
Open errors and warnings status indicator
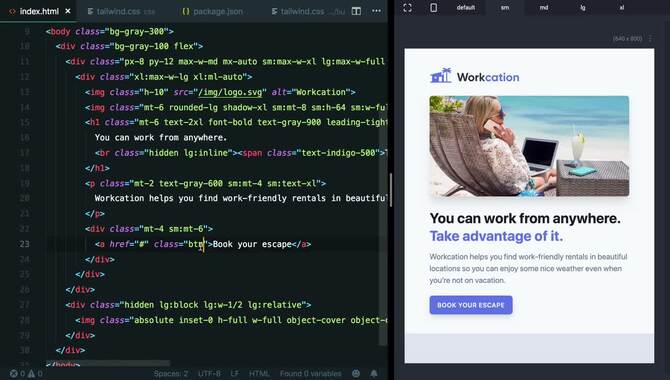tap(26, 374)
